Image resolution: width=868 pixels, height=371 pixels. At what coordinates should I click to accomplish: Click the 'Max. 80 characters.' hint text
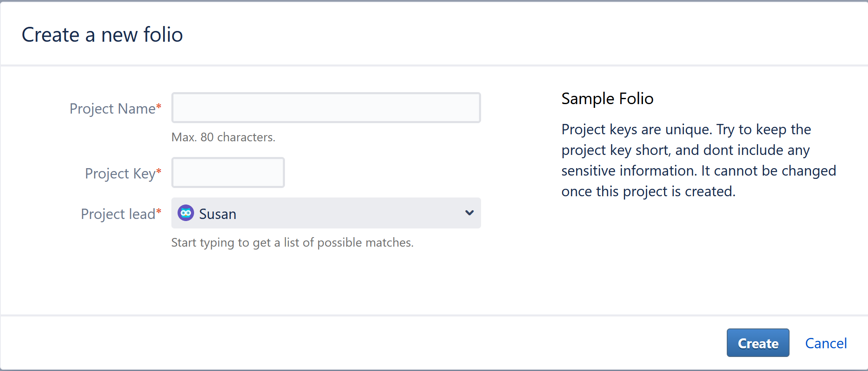[223, 137]
